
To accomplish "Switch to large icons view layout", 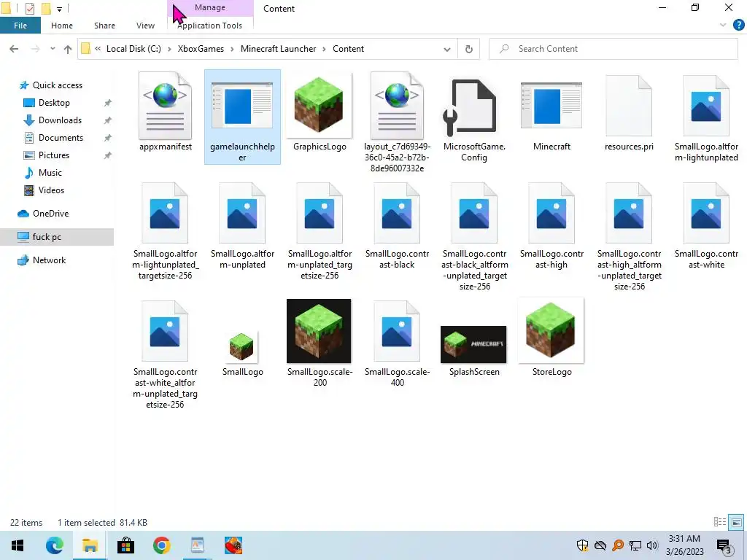I will click(736, 522).
